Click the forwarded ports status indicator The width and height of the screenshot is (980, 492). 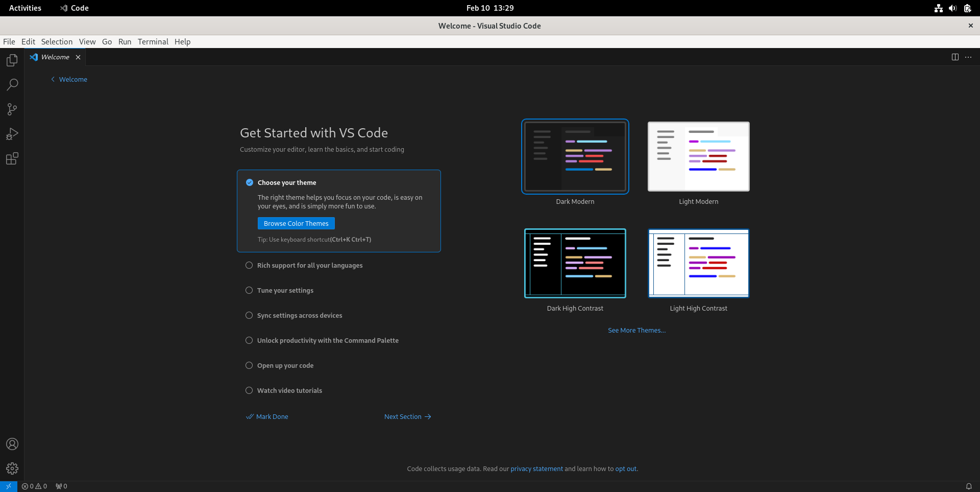coord(61,486)
